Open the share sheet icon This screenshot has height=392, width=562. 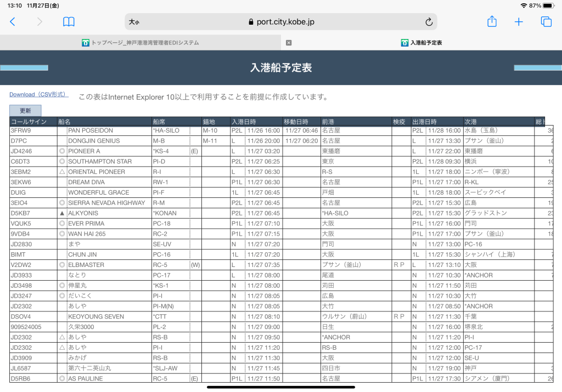(x=492, y=22)
